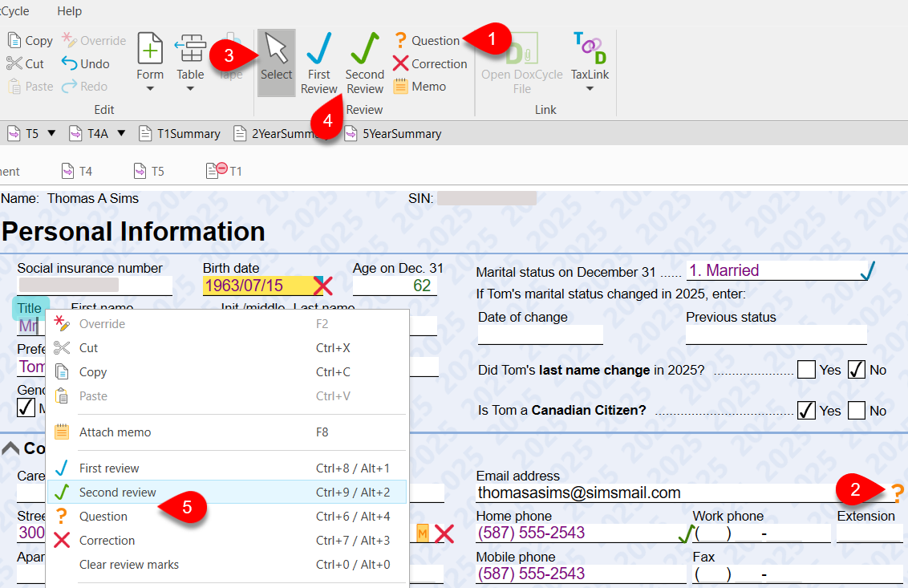Click the red X mark in the Street row
908x588 pixels.
pos(444,533)
